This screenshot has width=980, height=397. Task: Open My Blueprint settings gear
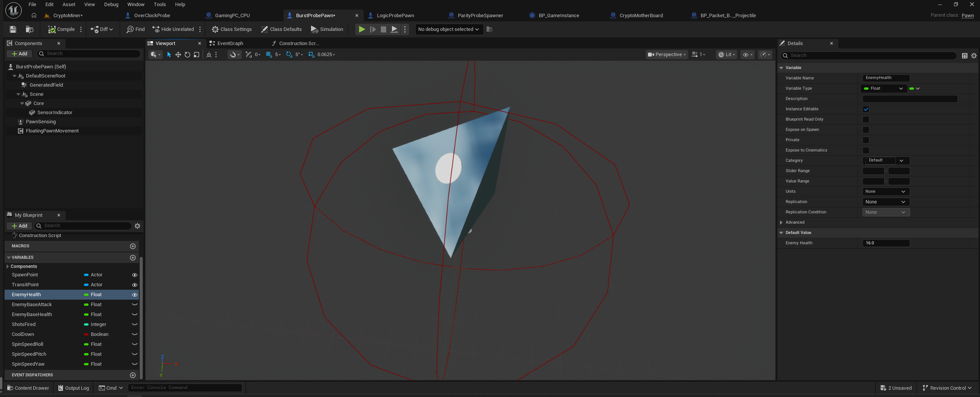(x=138, y=226)
